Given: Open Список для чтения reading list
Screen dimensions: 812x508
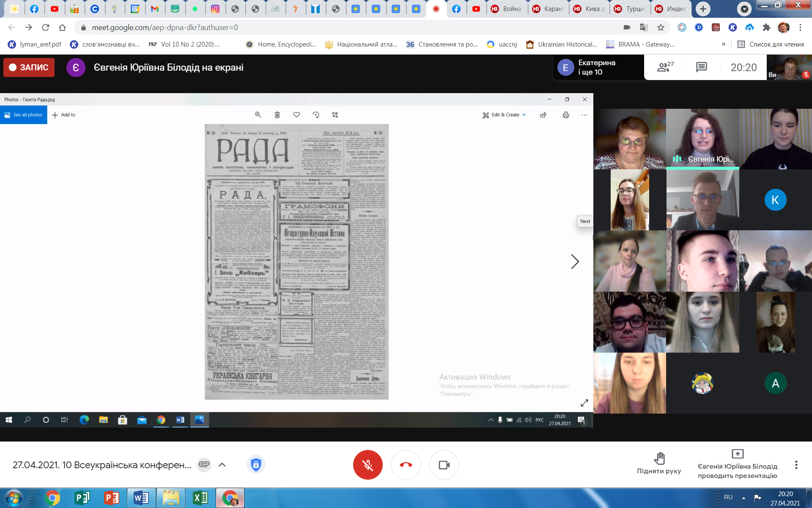Looking at the screenshot, I should 771,44.
